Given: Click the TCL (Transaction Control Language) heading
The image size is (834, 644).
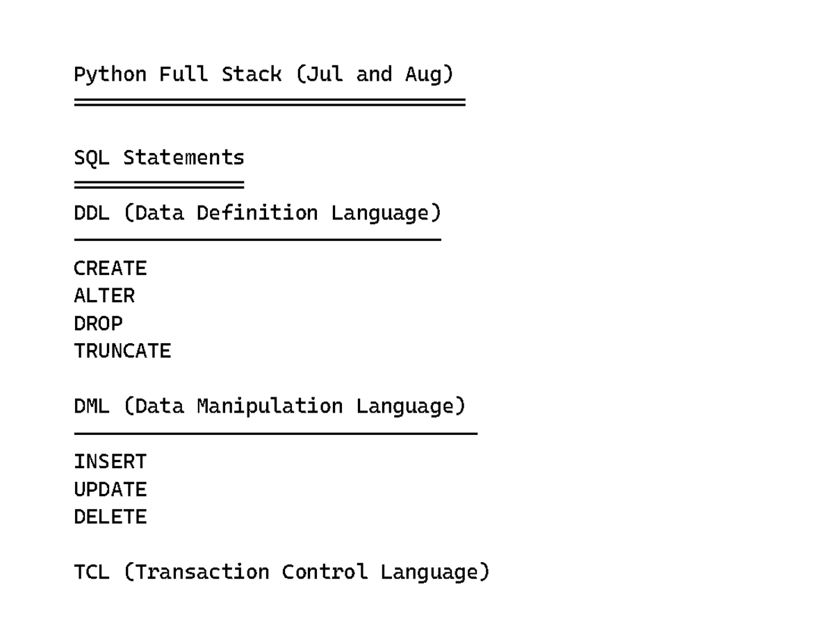Looking at the screenshot, I should [x=281, y=572].
